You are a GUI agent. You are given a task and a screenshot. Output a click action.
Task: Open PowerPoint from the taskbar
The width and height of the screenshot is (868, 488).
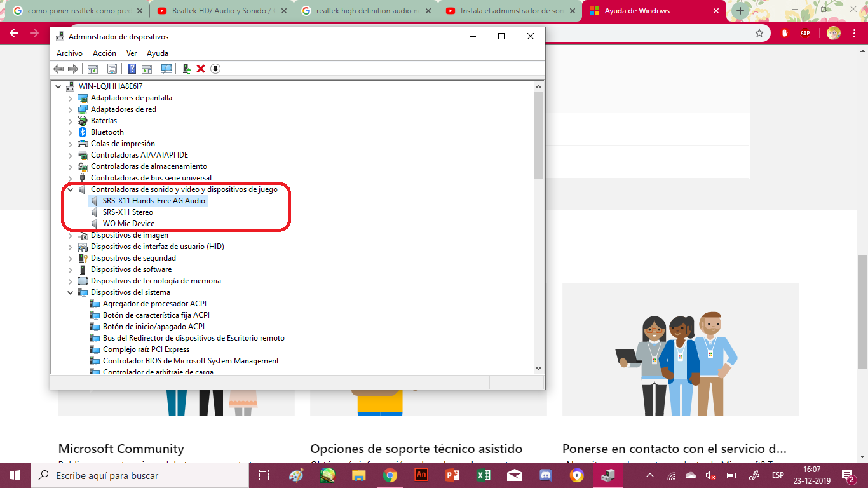[x=452, y=475]
